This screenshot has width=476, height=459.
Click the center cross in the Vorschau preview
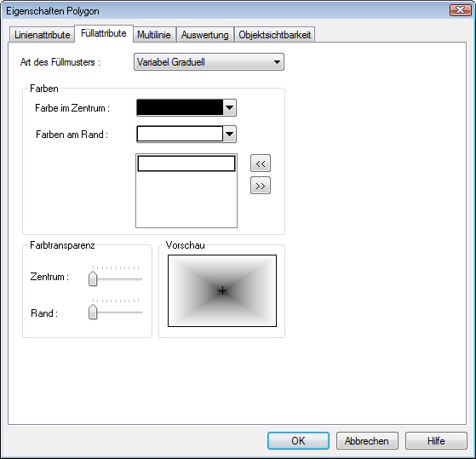pos(222,291)
